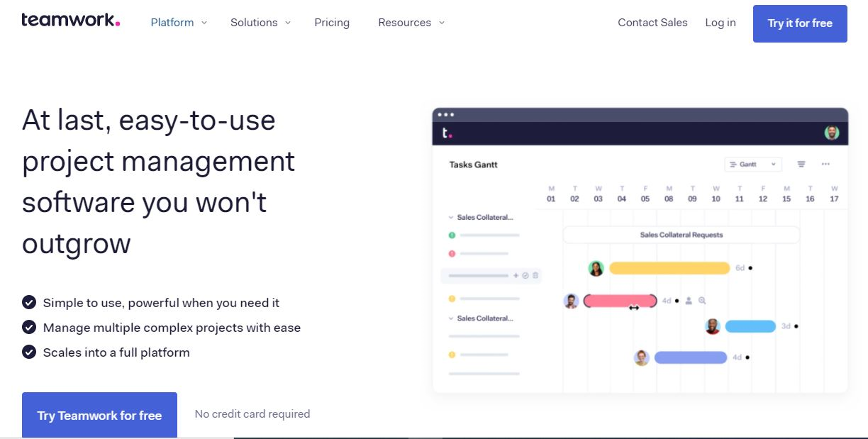Click the '6d' duration label
The height and width of the screenshot is (439, 868).
(x=740, y=268)
